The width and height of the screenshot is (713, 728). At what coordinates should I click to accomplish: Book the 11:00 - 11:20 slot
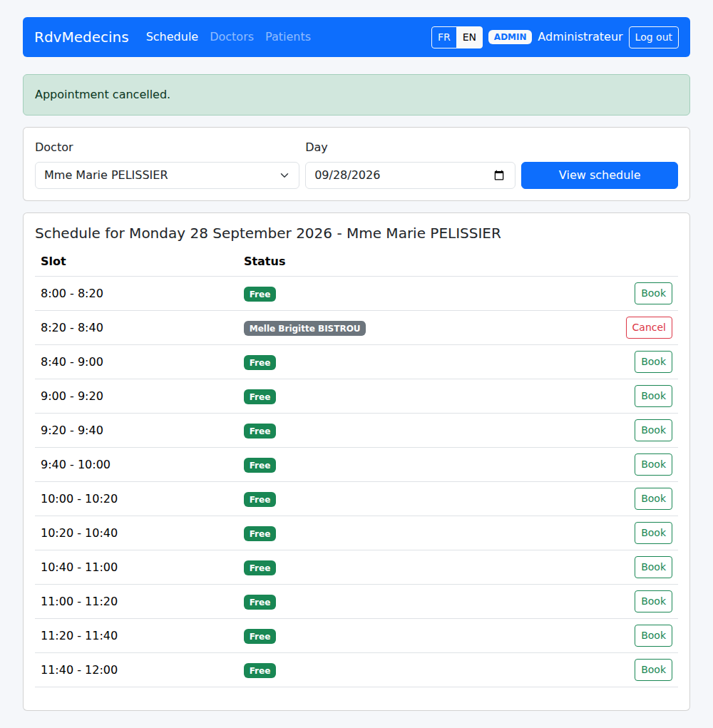tap(653, 601)
